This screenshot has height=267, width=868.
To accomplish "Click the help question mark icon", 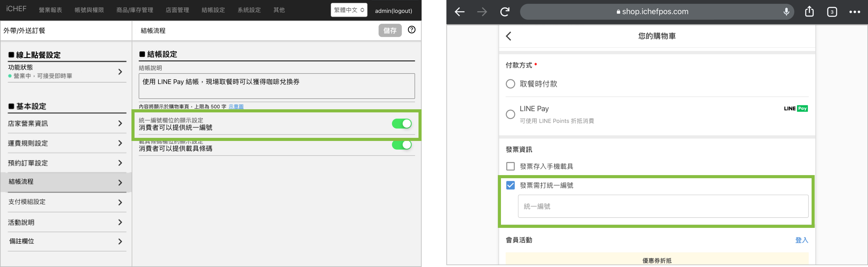I will click(x=411, y=30).
